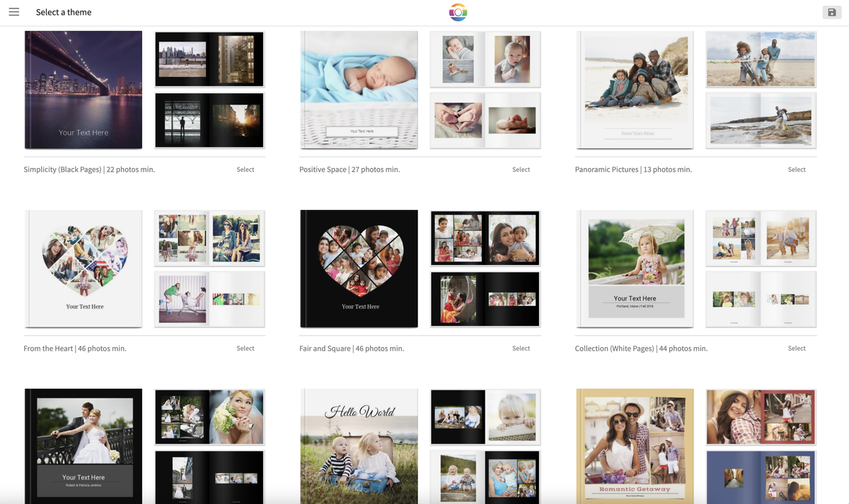Open the Positive Space baby cover preview
Image resolution: width=849 pixels, height=504 pixels.
pyautogui.click(x=359, y=90)
